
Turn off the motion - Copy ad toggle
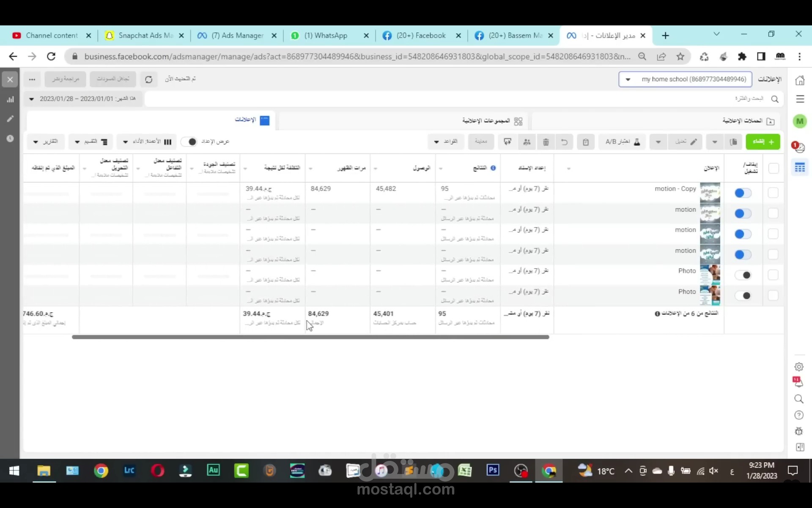click(743, 193)
